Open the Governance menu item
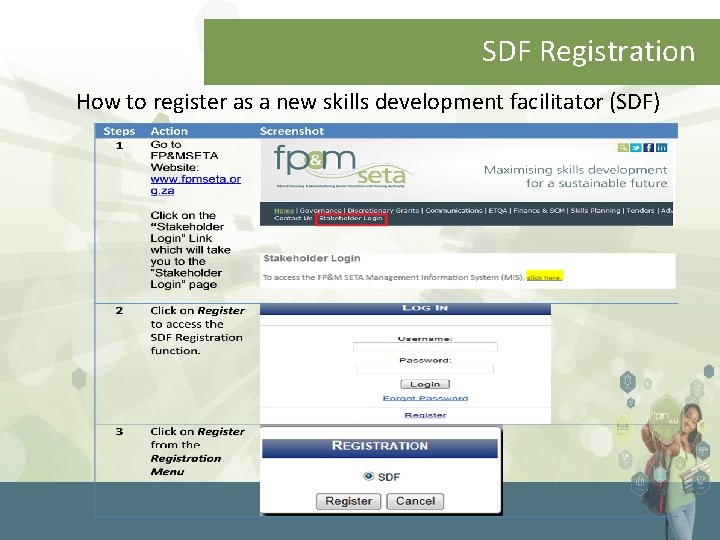The height and width of the screenshot is (540, 720). 321,210
